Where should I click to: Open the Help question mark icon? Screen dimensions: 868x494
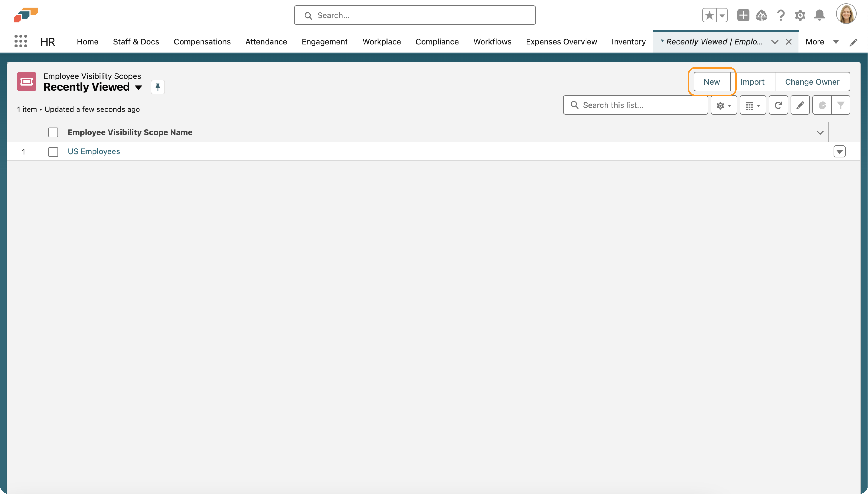781,15
